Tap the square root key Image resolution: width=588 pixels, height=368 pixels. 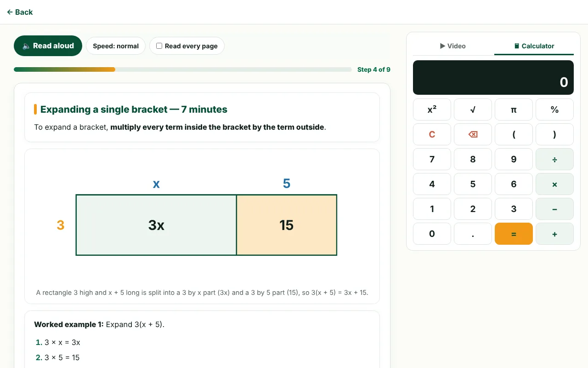tap(473, 109)
